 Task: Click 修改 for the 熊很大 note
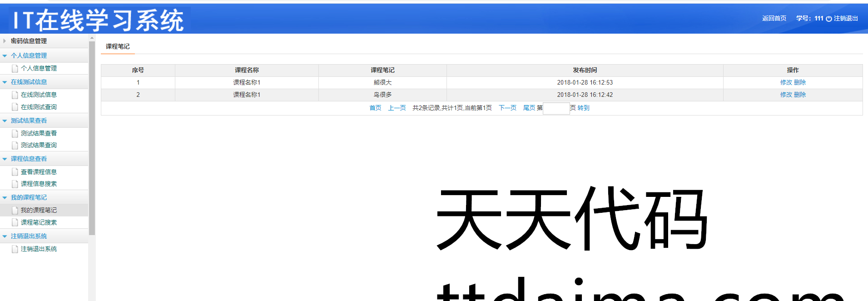click(x=786, y=82)
